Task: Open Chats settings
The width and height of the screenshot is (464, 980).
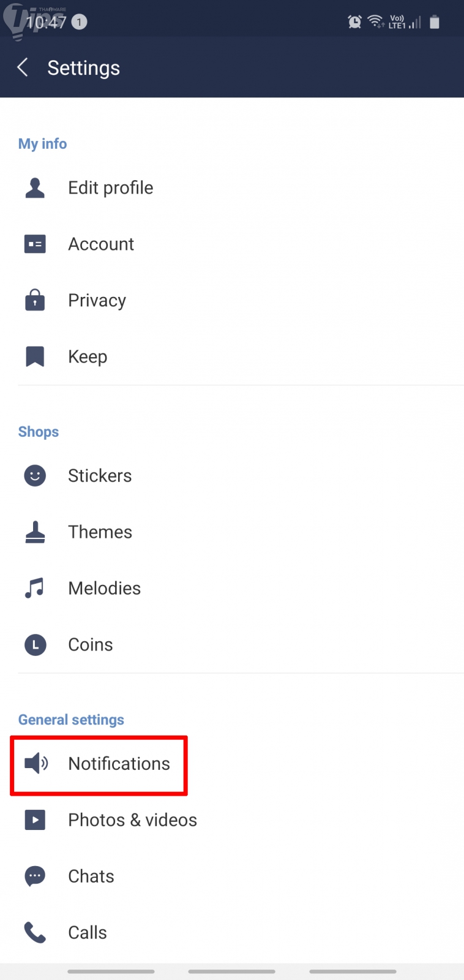Action: pyautogui.click(x=91, y=876)
